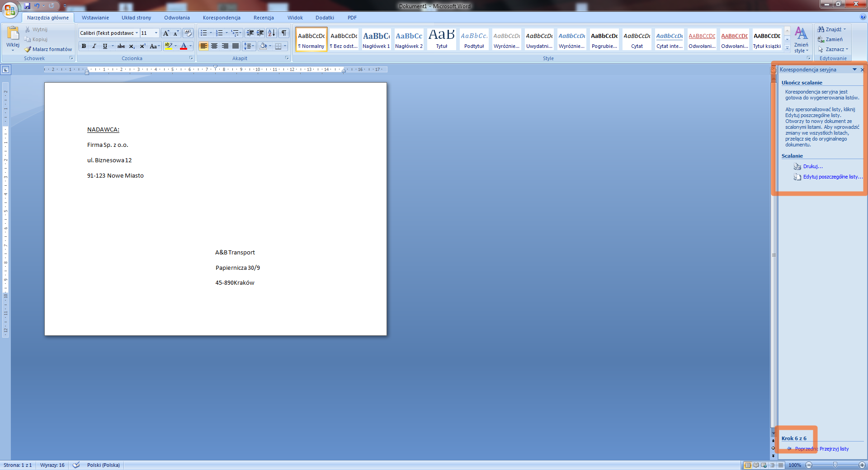Click the Grow Font icon
The image size is (868, 470).
point(166,33)
